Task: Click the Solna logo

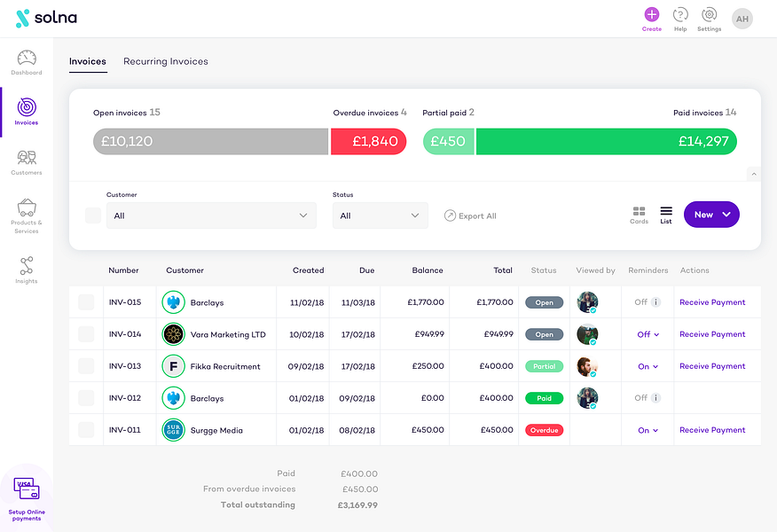Action: (46, 19)
